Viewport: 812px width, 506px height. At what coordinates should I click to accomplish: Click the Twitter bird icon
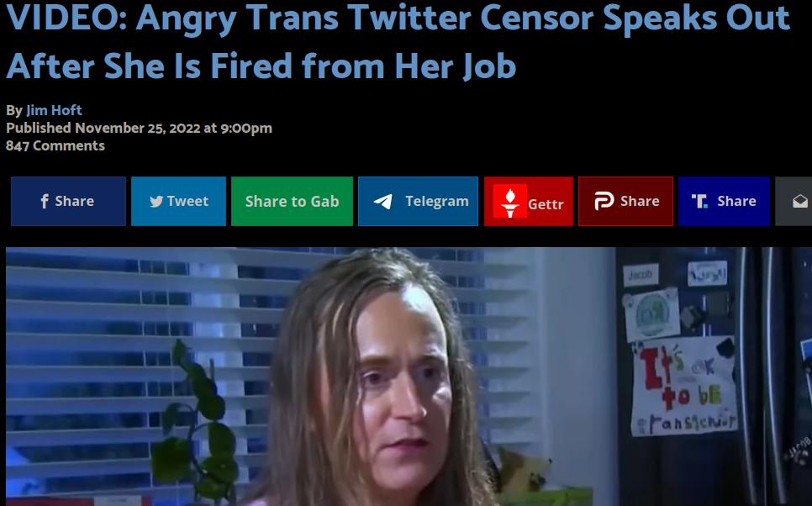(x=156, y=202)
